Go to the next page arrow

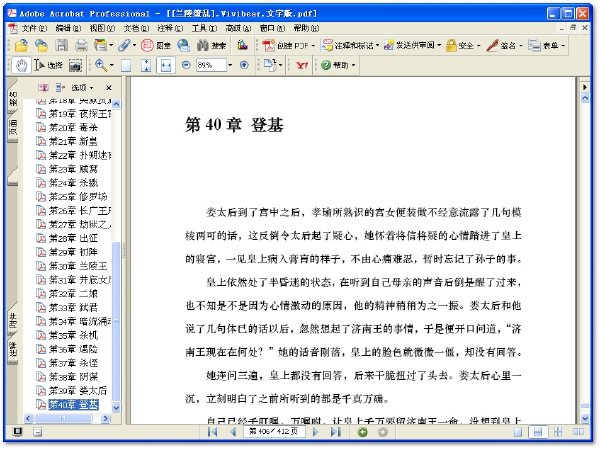(315, 432)
